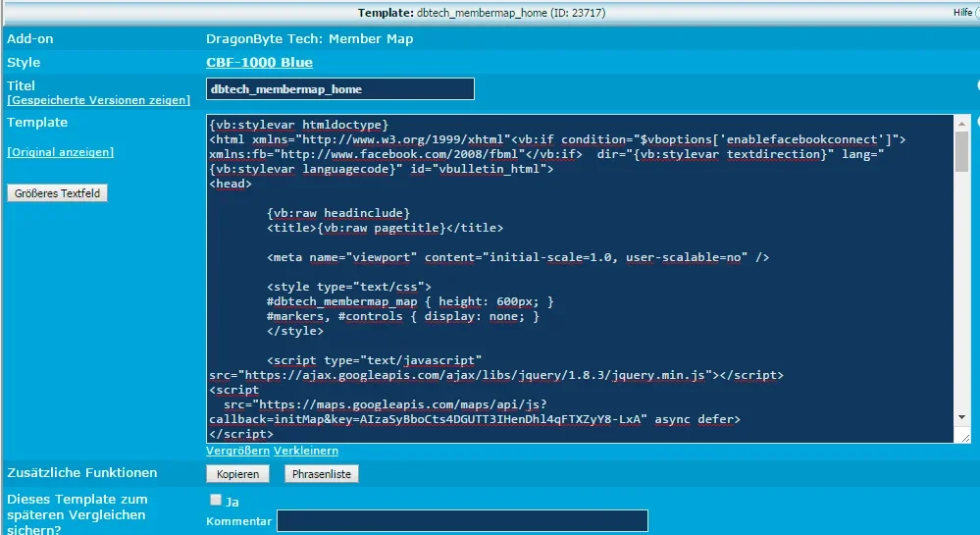980x535 pixels.
Task: Click the Kommentar input field
Action: [462, 520]
